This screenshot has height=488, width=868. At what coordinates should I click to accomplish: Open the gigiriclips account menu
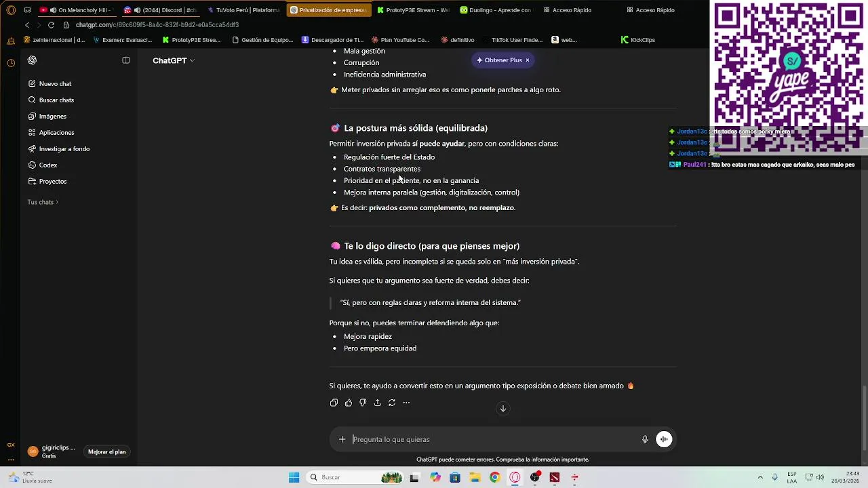52,451
